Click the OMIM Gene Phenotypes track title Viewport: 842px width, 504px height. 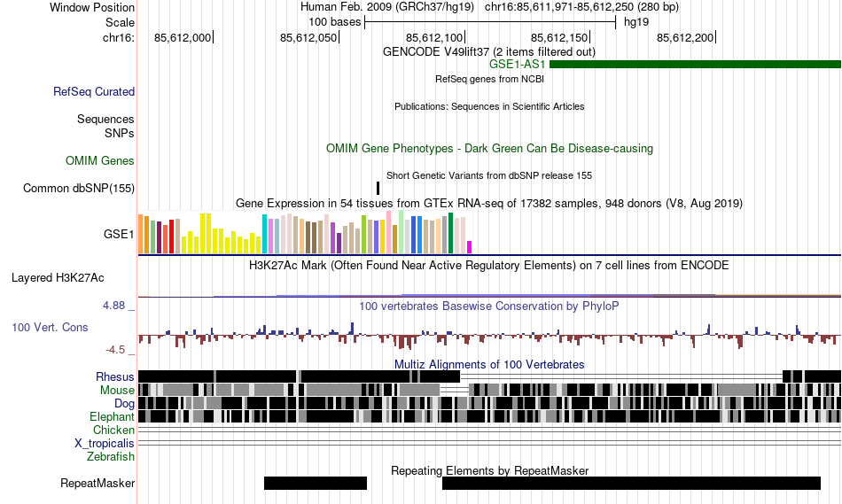pos(490,148)
